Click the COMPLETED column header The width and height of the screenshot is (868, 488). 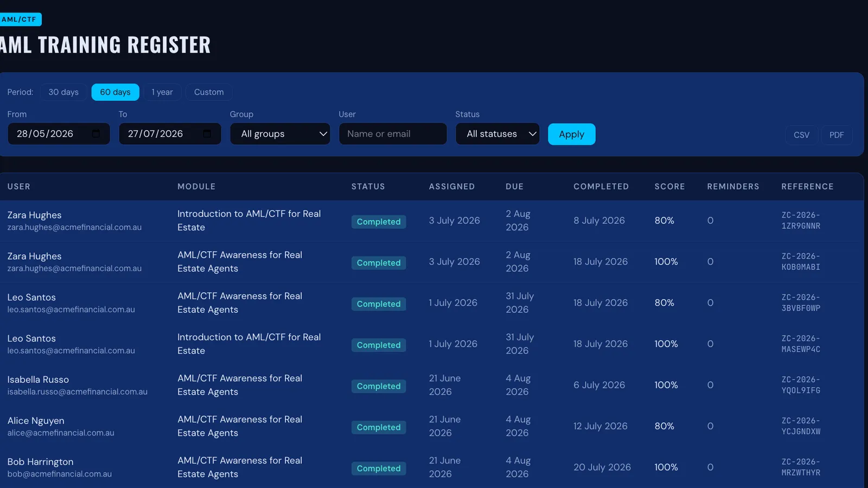(x=601, y=187)
